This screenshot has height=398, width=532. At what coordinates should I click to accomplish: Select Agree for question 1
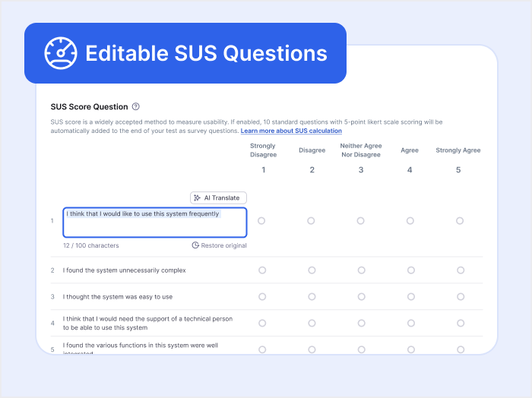(x=410, y=221)
